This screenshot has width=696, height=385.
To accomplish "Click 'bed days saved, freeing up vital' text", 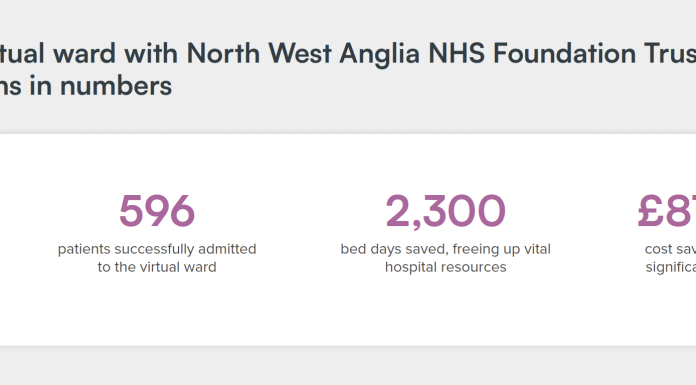I will tap(445, 249).
